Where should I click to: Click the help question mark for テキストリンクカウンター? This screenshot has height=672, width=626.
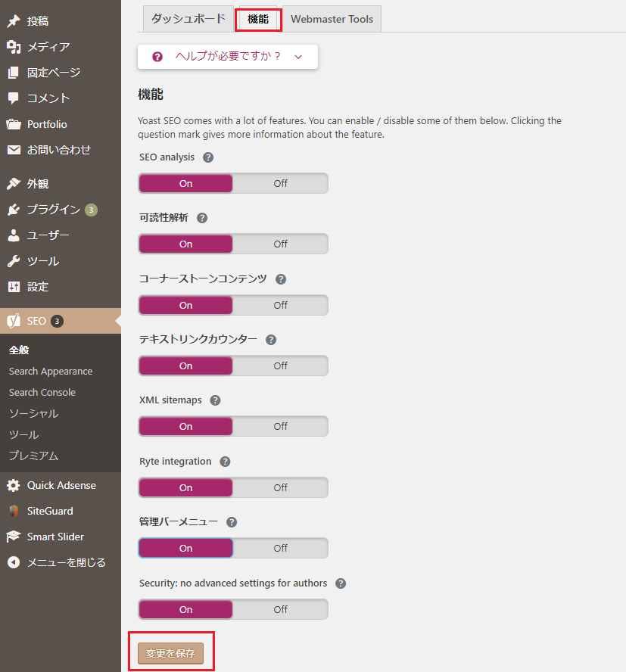(x=271, y=340)
